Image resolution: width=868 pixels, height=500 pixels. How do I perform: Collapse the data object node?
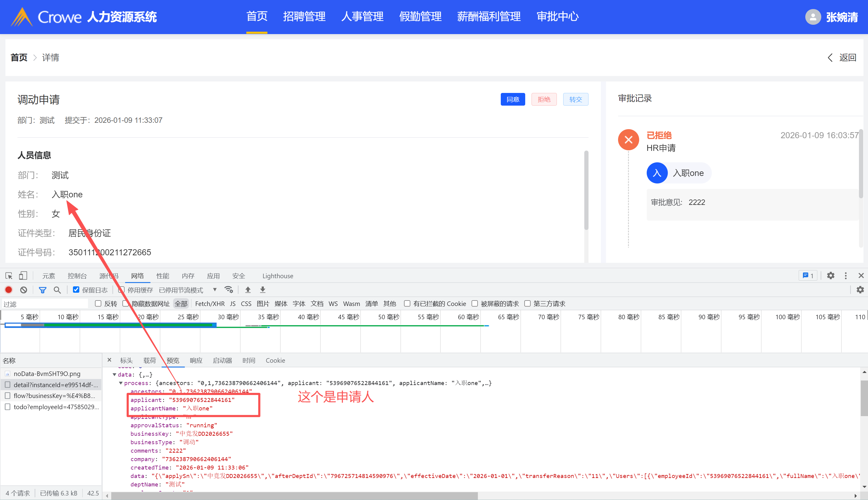pyautogui.click(x=114, y=374)
